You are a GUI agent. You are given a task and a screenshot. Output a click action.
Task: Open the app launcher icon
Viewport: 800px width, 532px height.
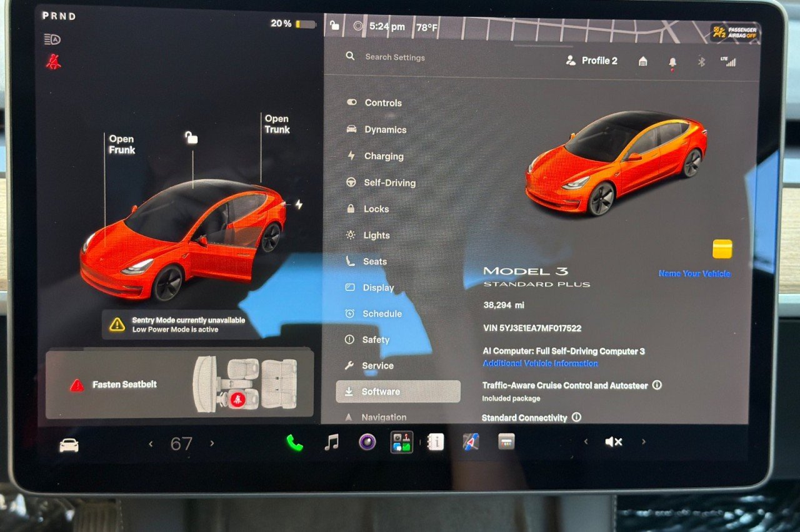(402, 442)
